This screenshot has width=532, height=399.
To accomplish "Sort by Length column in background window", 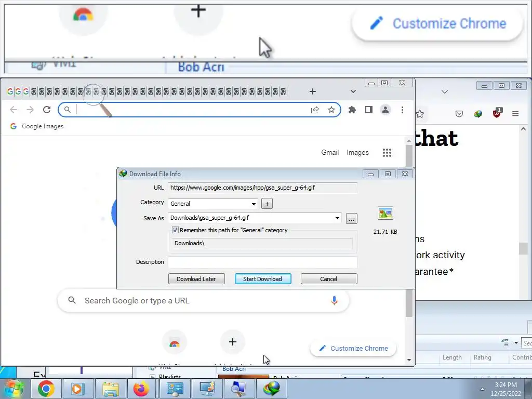I will (x=453, y=357).
